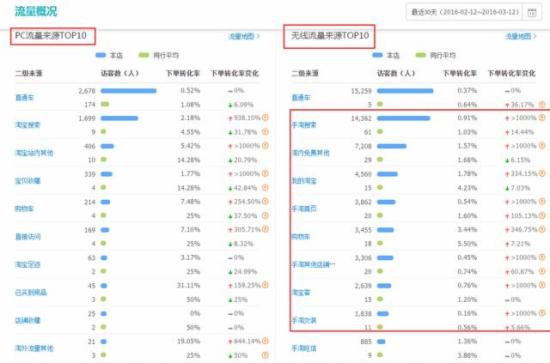Click the 19.05% conversion rate value
550x363 pixels.
pyautogui.click(x=188, y=341)
